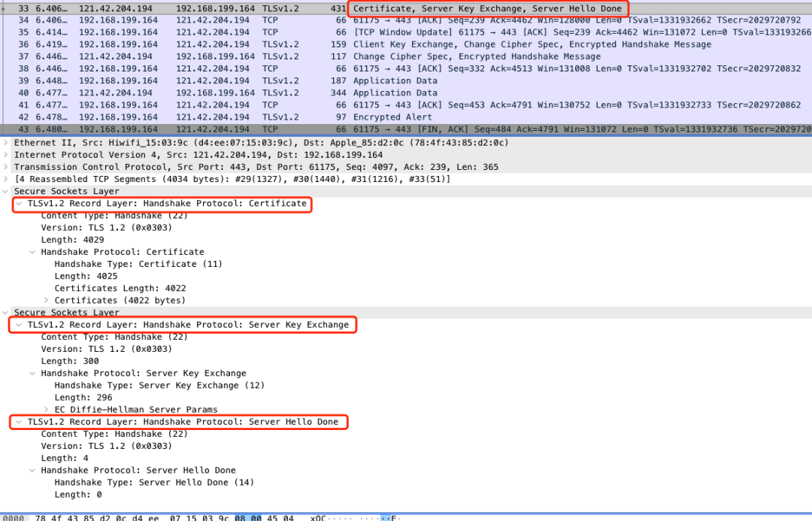Click Handshake Type: Certificate (11)
This screenshot has width=812, height=521.
tap(138, 264)
